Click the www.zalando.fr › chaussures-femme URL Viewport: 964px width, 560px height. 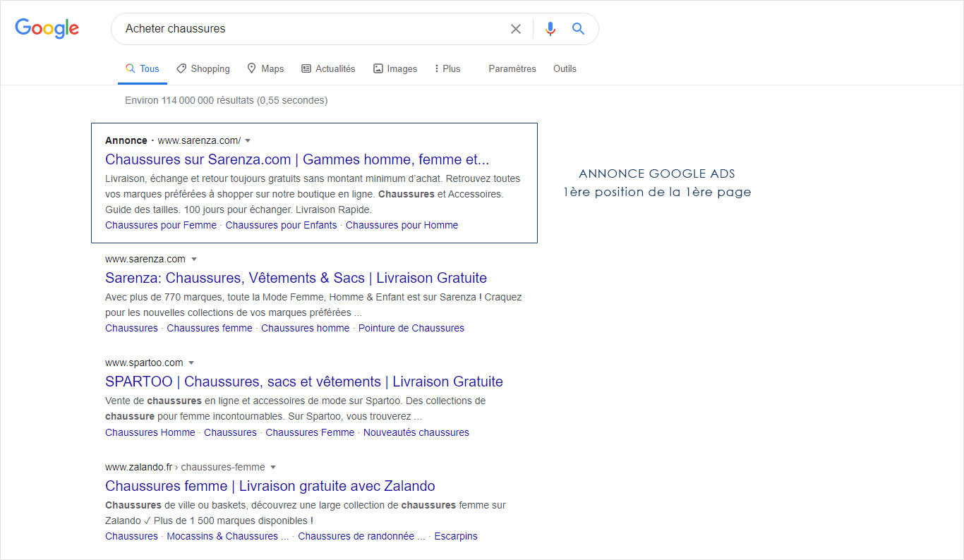[185, 467]
